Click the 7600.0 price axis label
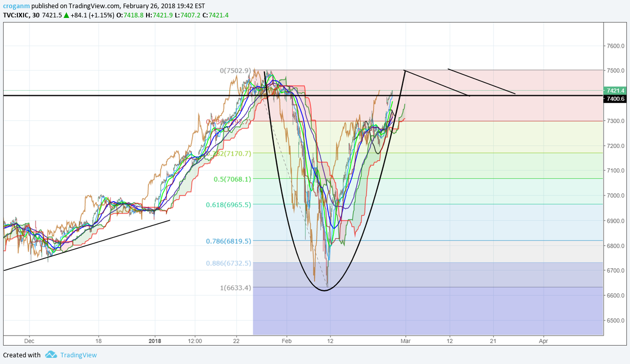This screenshot has width=630, height=364. click(x=616, y=46)
